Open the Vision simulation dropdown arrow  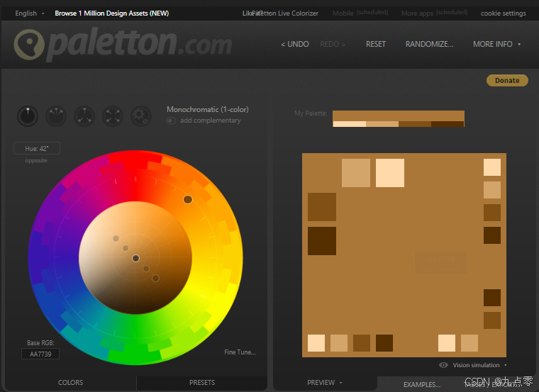505,365
